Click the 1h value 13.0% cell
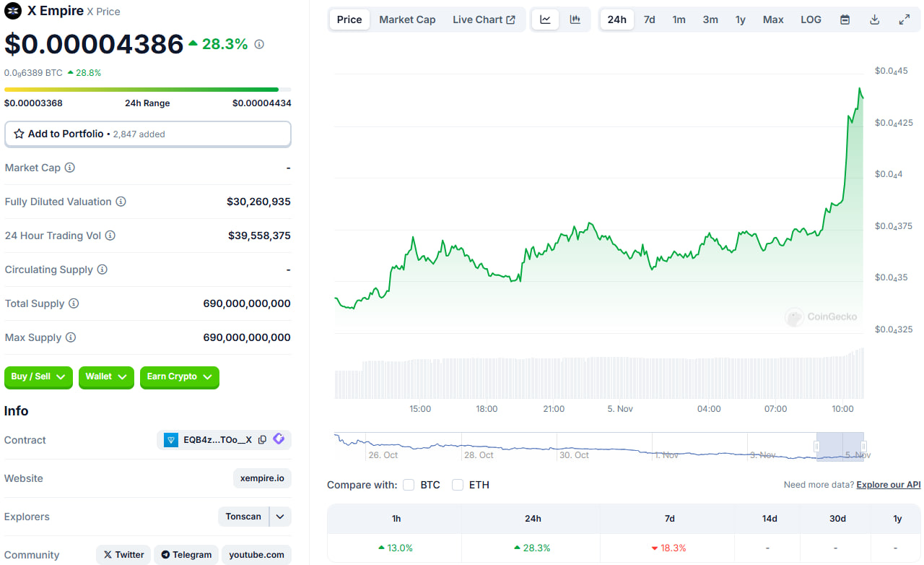This screenshot has width=924, height=565. click(x=396, y=548)
